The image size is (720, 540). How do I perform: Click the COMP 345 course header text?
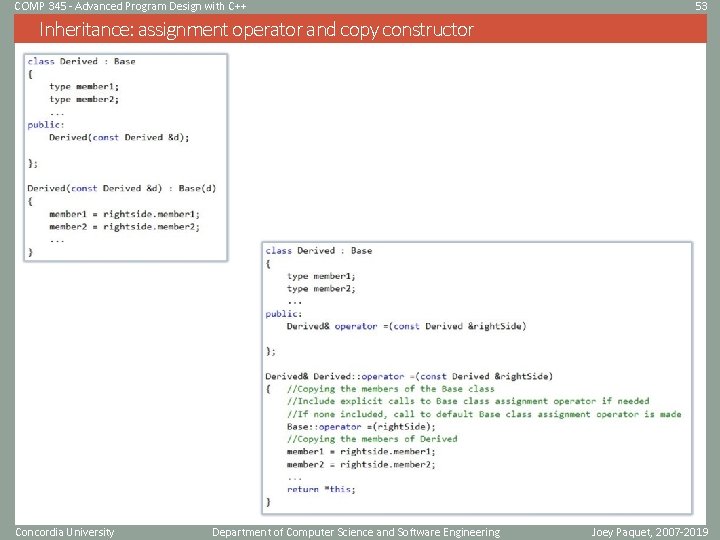pyautogui.click(x=130, y=6)
